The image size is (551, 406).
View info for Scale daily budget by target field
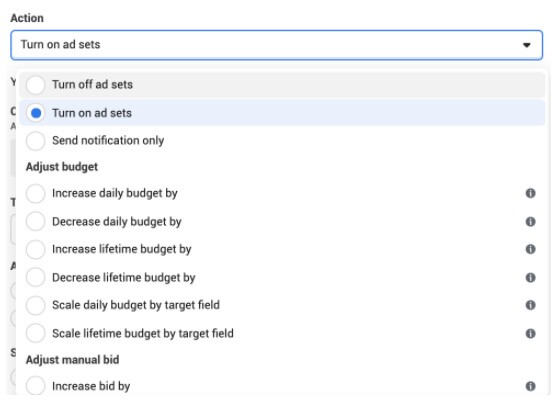pyautogui.click(x=530, y=305)
